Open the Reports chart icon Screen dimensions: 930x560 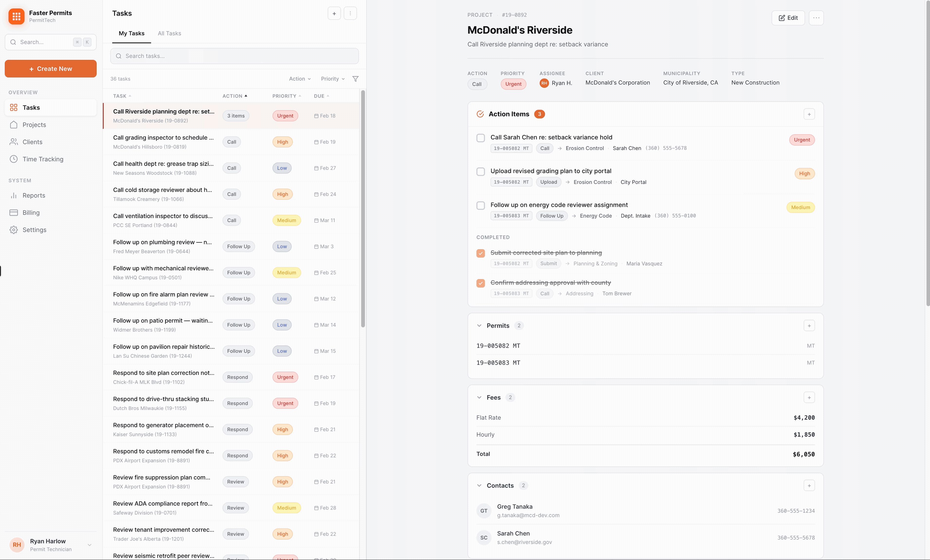[14, 195]
